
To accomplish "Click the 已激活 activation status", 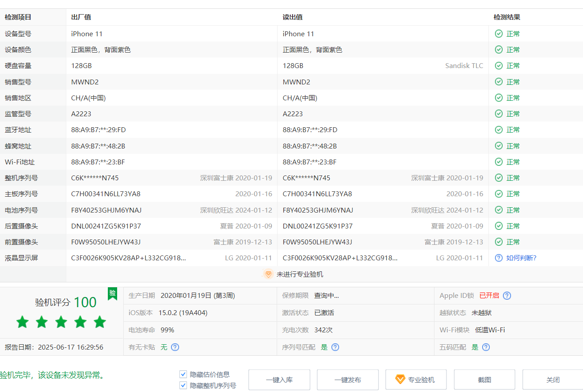I will point(324,312).
